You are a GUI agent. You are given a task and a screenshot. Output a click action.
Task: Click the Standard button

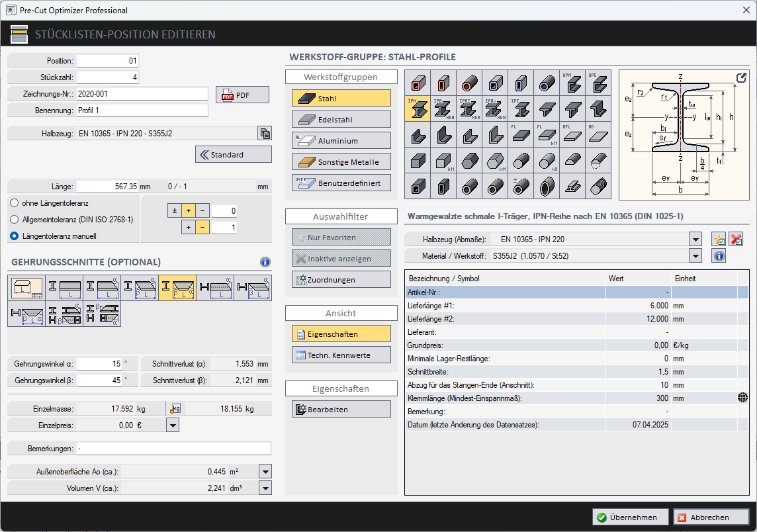coord(234,154)
